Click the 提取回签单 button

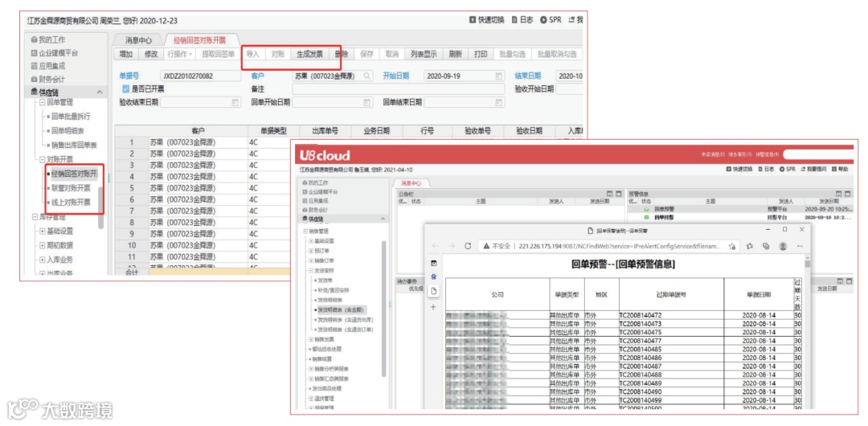(218, 55)
